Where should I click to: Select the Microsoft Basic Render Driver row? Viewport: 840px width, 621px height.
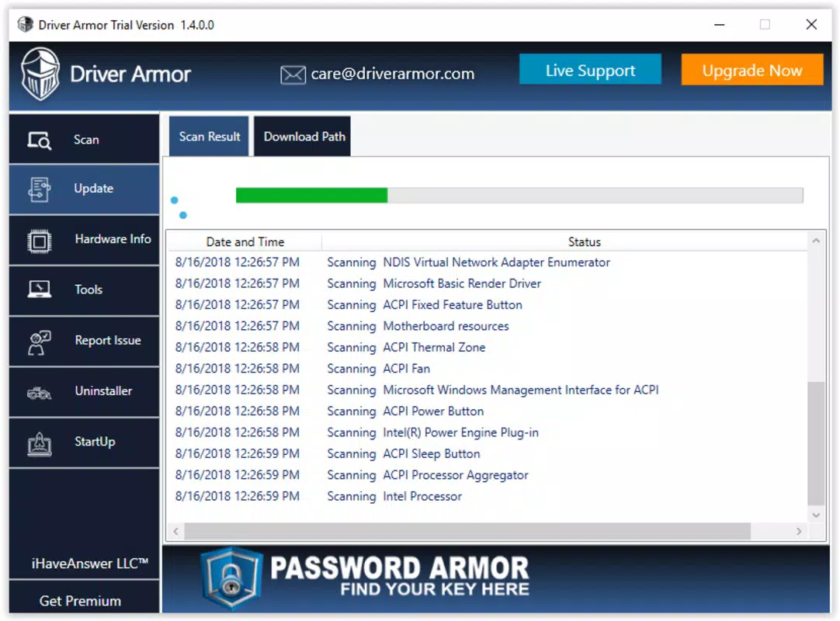(x=487, y=283)
